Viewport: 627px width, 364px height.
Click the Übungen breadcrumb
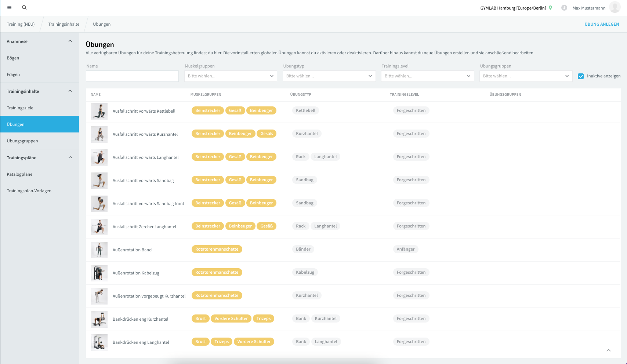click(x=102, y=24)
